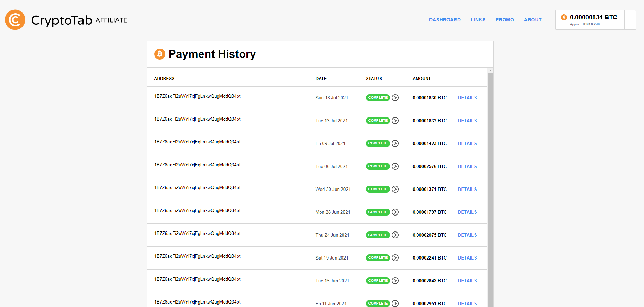Click the amount 0.00002241 BTC
This screenshot has height=307, width=644.
pyautogui.click(x=429, y=258)
